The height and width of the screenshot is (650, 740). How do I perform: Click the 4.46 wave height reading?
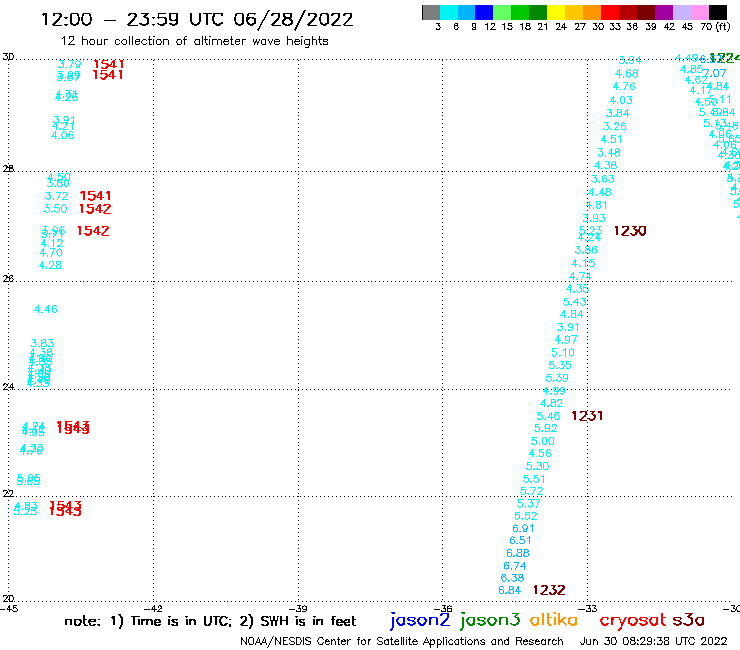(x=46, y=310)
